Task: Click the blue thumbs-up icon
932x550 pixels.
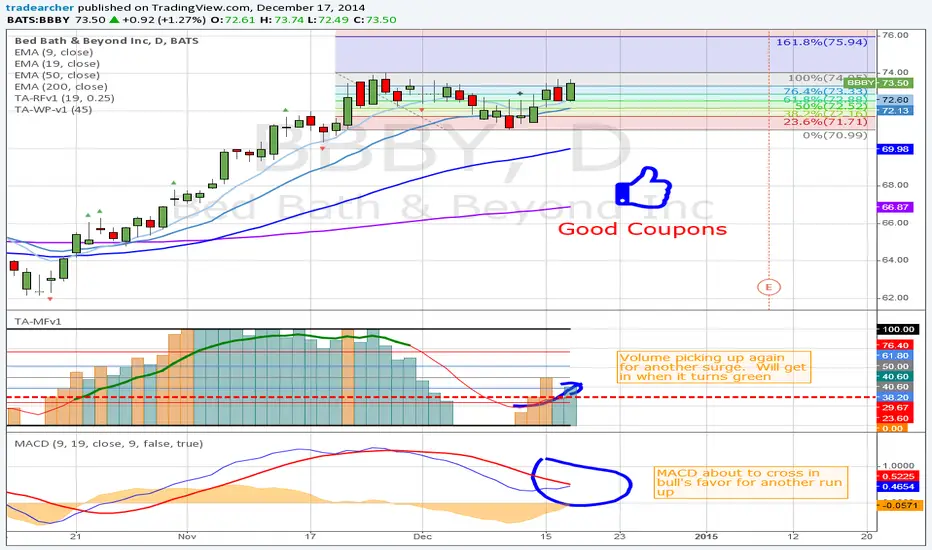Action: pyautogui.click(x=643, y=187)
